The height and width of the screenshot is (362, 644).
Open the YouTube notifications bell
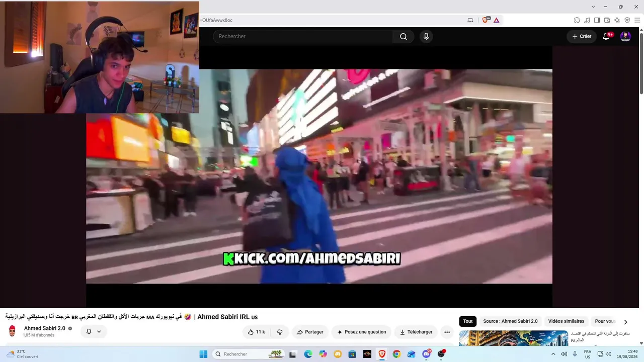coord(606,36)
